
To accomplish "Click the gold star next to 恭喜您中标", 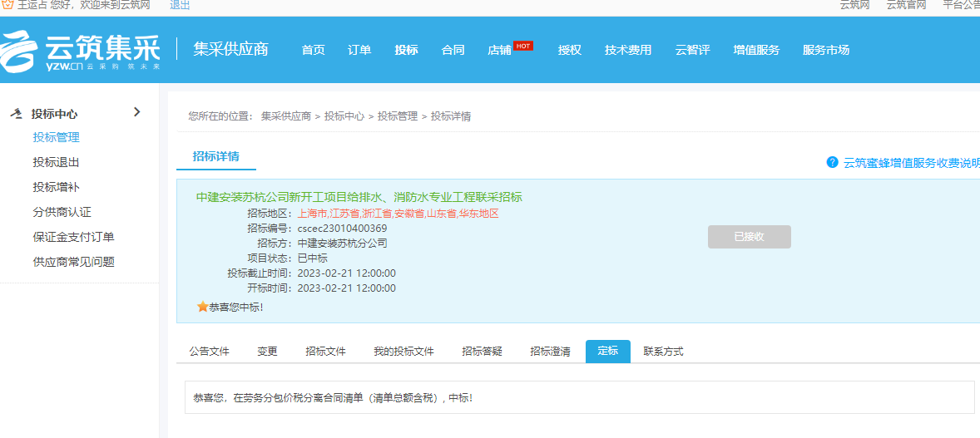I will [x=202, y=307].
